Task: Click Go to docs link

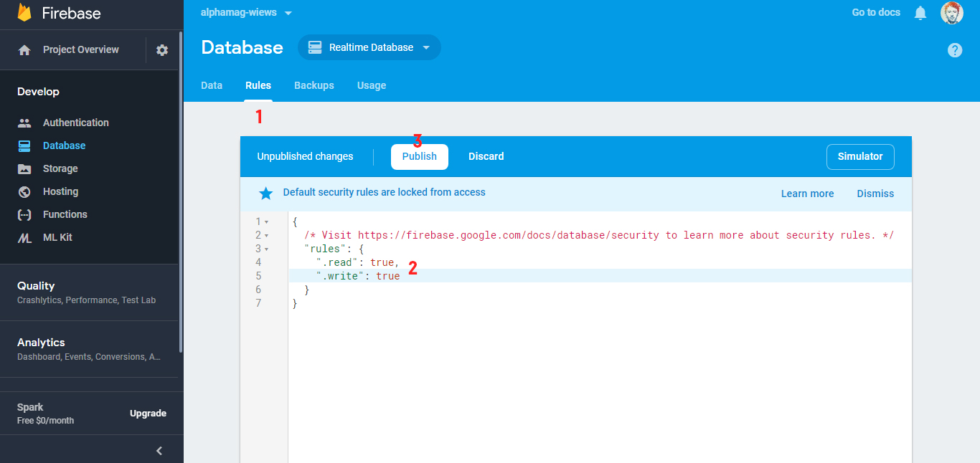Action: [x=876, y=12]
